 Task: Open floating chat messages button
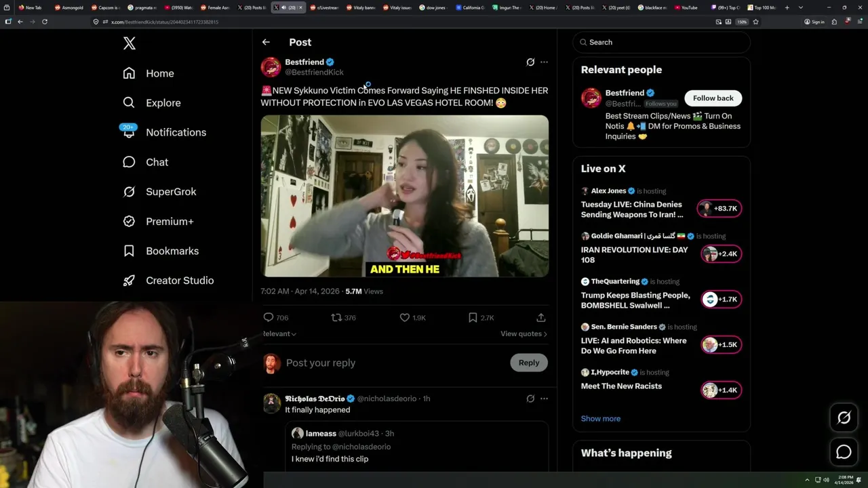click(x=844, y=452)
